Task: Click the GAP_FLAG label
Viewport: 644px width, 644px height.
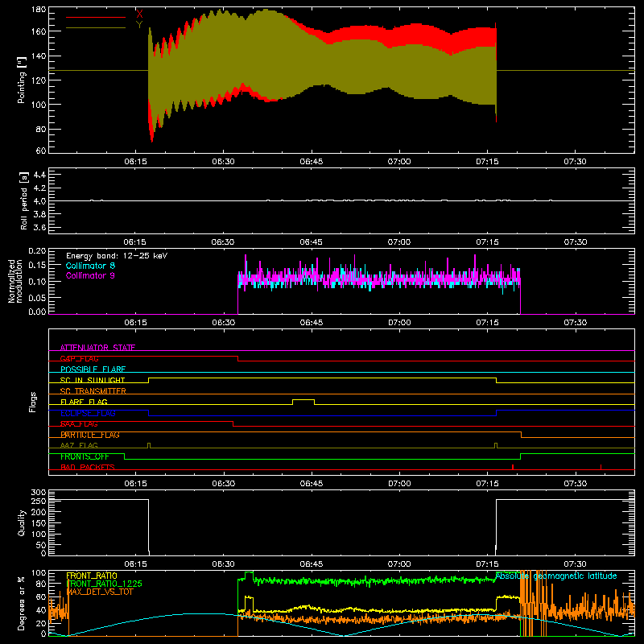Action: [x=80, y=358]
